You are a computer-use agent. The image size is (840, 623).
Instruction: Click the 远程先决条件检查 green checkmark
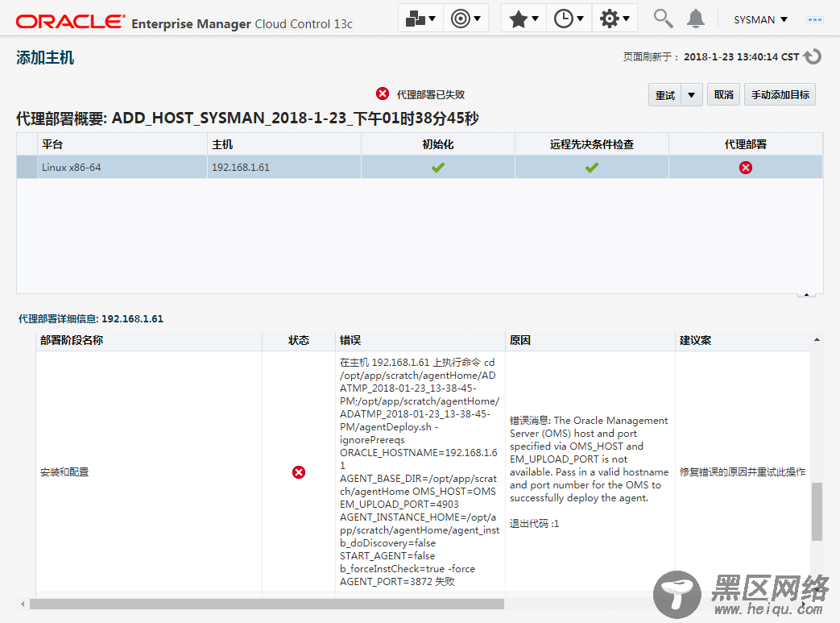click(591, 168)
